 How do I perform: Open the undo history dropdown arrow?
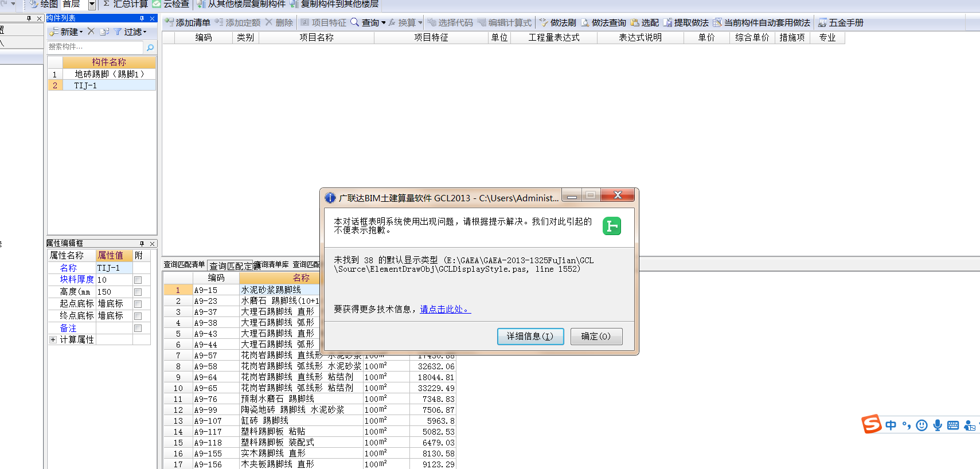click(x=13, y=4)
